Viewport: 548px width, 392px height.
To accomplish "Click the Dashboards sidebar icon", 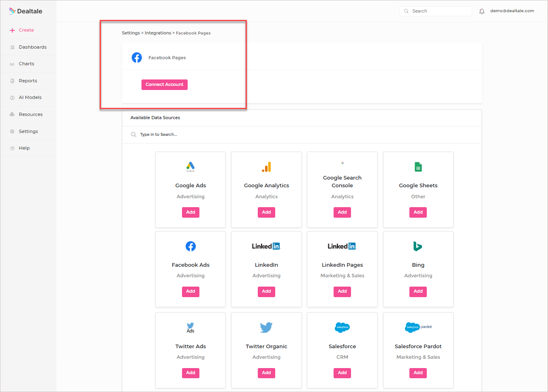I will [12, 47].
